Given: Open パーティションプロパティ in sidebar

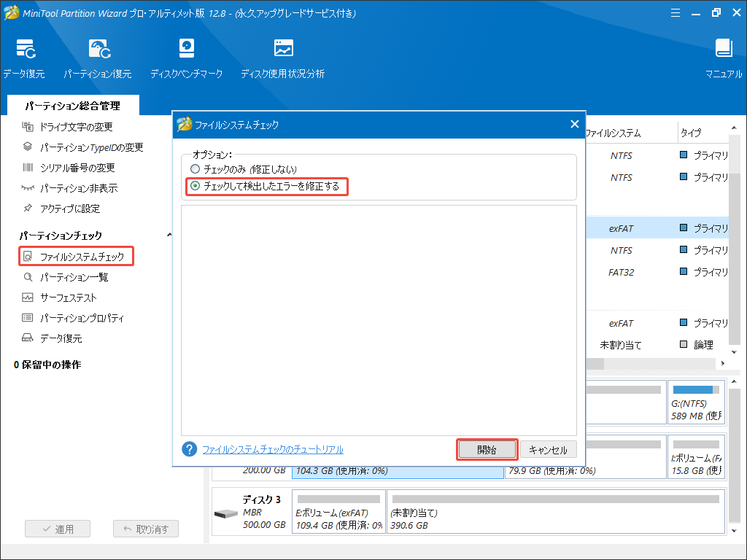Looking at the screenshot, I should tap(73, 318).
